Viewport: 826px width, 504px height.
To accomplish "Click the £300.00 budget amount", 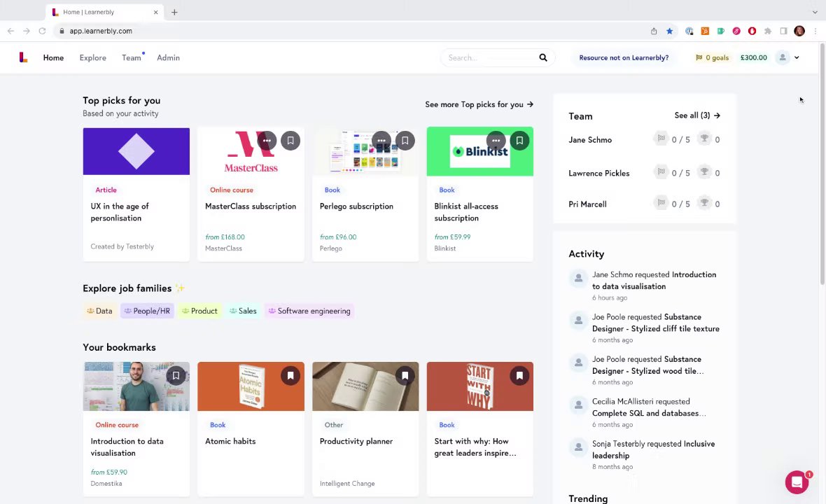I will [x=753, y=57].
